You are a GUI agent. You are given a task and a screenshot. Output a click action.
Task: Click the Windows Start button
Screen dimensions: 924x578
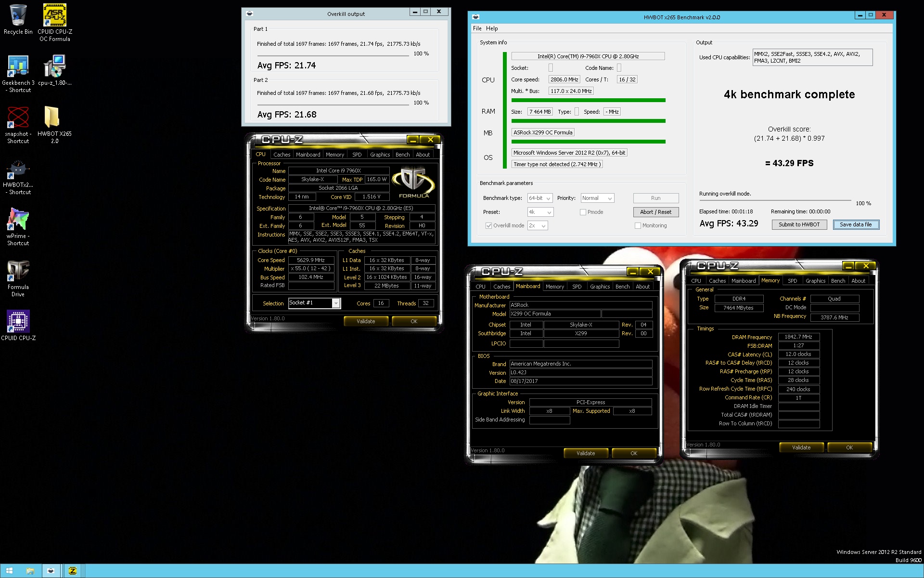coord(9,571)
